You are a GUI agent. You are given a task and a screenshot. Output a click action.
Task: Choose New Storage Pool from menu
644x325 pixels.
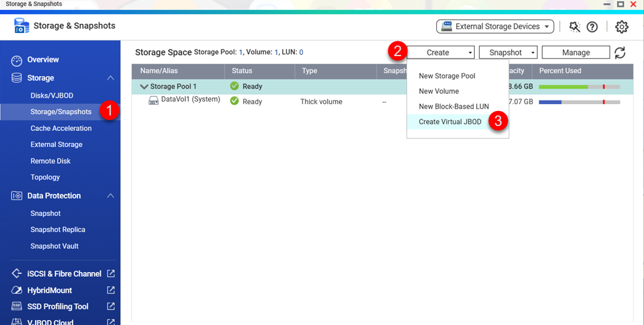(x=447, y=76)
